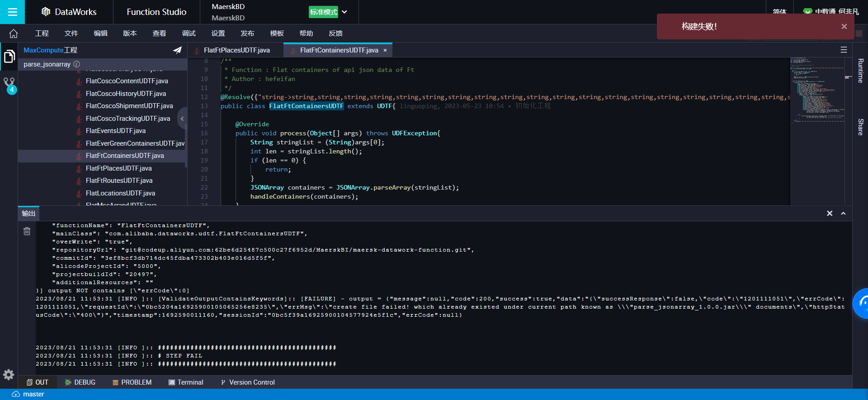
Task: Click the cloud branch icon in status bar
Action: click(x=16, y=394)
